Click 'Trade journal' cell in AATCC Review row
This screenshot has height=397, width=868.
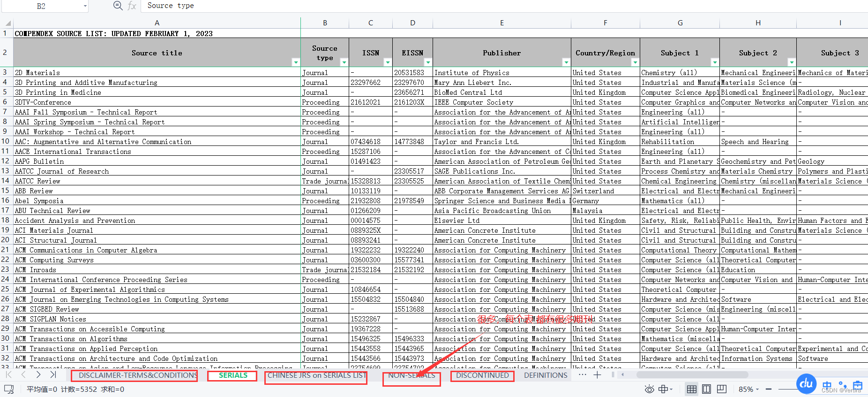(x=325, y=181)
